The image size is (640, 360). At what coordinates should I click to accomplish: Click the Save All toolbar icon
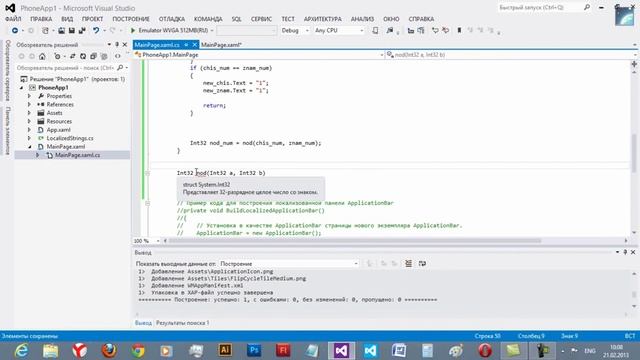point(82,31)
